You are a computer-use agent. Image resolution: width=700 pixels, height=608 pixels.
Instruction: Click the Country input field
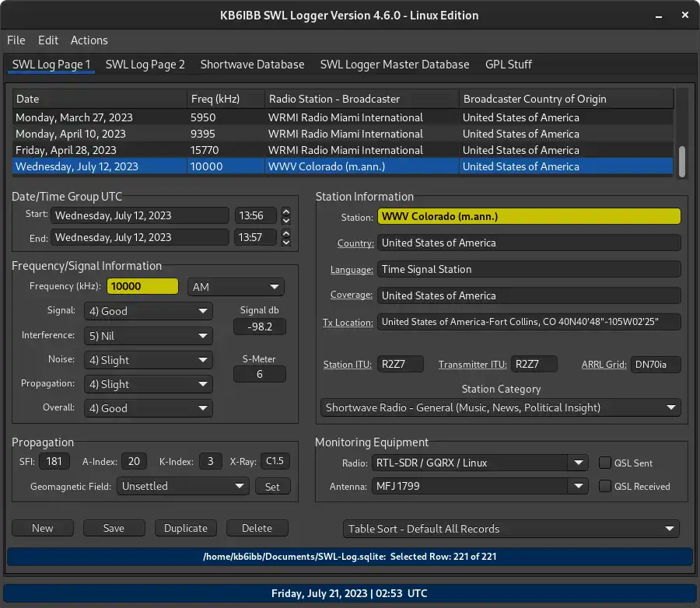tap(529, 243)
